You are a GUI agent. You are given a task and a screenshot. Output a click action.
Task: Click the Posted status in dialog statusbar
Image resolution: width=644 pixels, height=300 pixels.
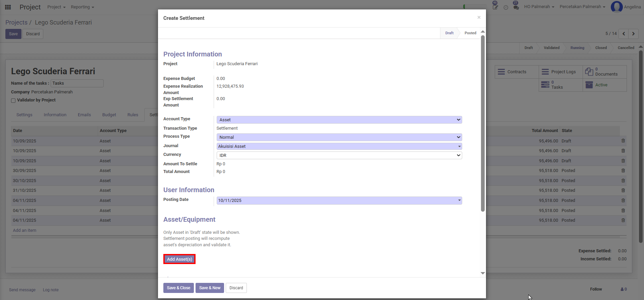[x=470, y=33]
